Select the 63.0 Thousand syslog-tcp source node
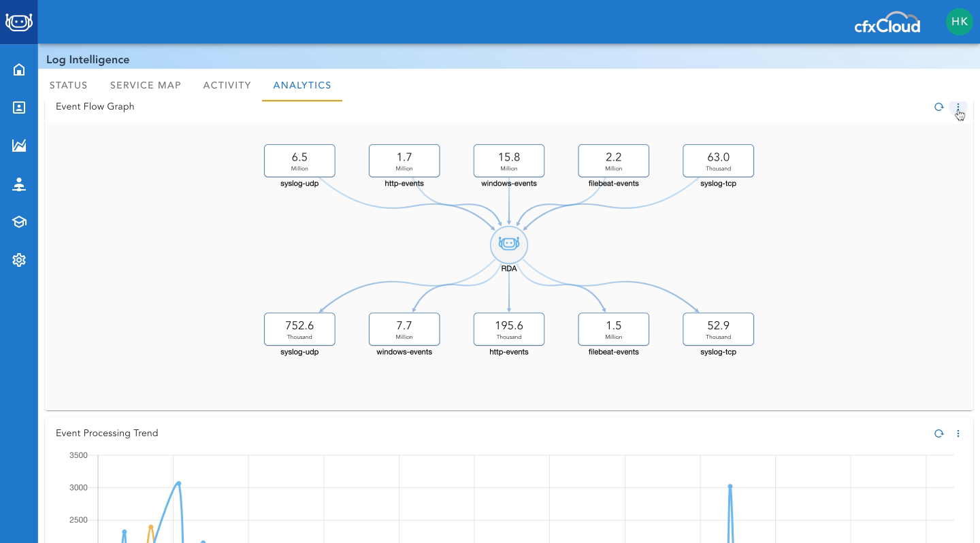The height and width of the screenshot is (543, 980). [x=719, y=161]
